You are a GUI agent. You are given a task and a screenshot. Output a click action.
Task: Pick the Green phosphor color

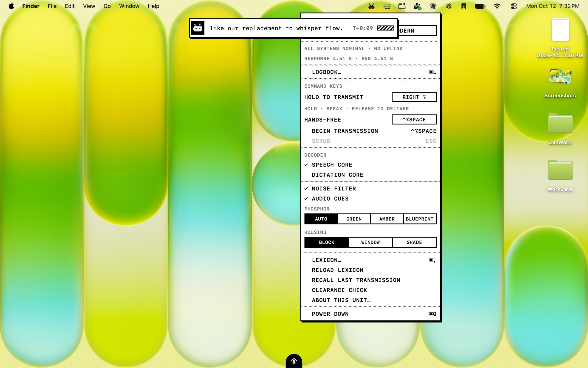[354, 219]
